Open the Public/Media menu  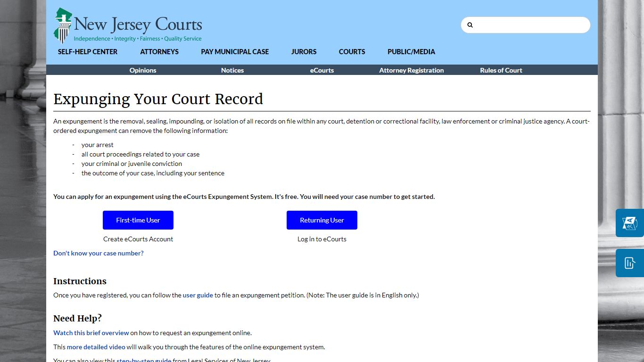(411, 52)
